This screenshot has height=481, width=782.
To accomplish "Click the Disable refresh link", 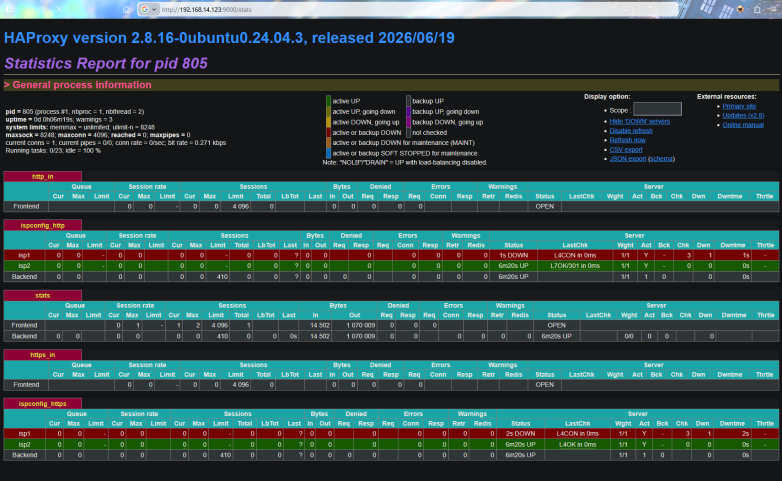I will (630, 131).
